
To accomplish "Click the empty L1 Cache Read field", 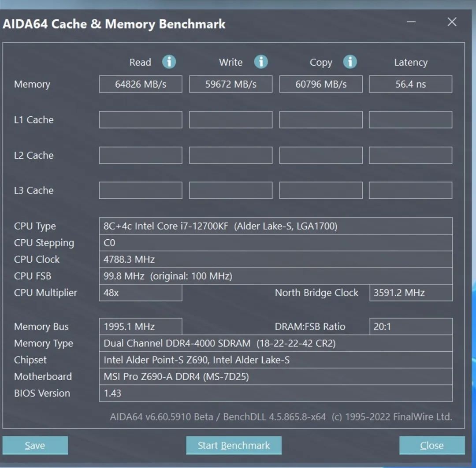I will 140,119.
